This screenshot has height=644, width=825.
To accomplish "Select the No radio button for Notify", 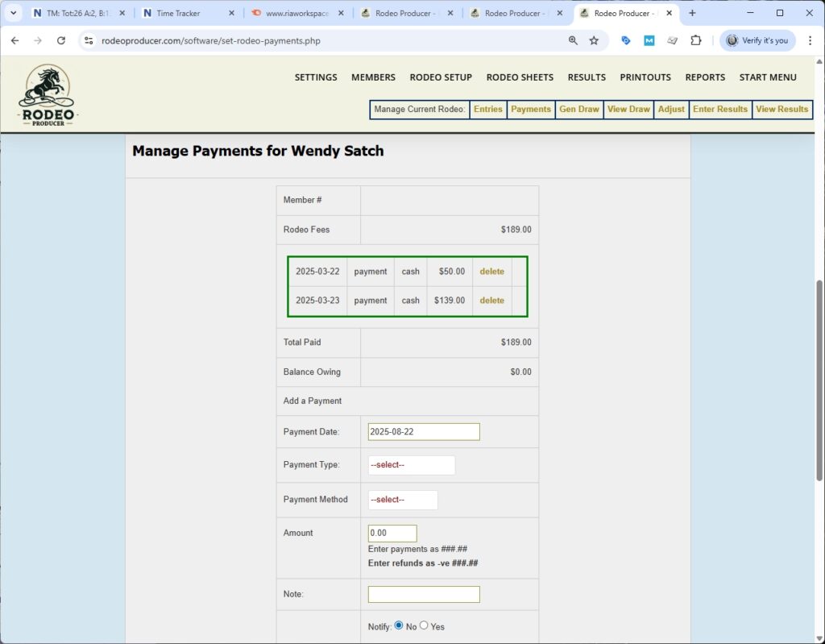I will pyautogui.click(x=399, y=624).
